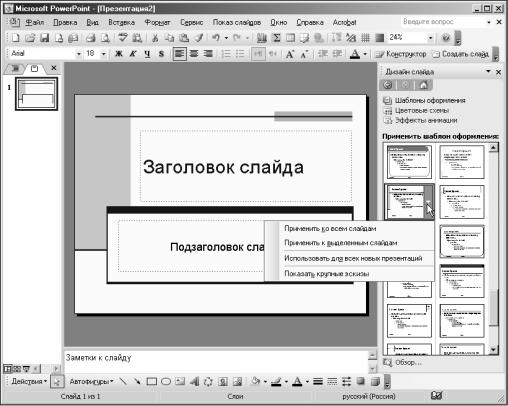Click the Конструктор button
This screenshot has width=508, height=406.
pyautogui.click(x=401, y=54)
